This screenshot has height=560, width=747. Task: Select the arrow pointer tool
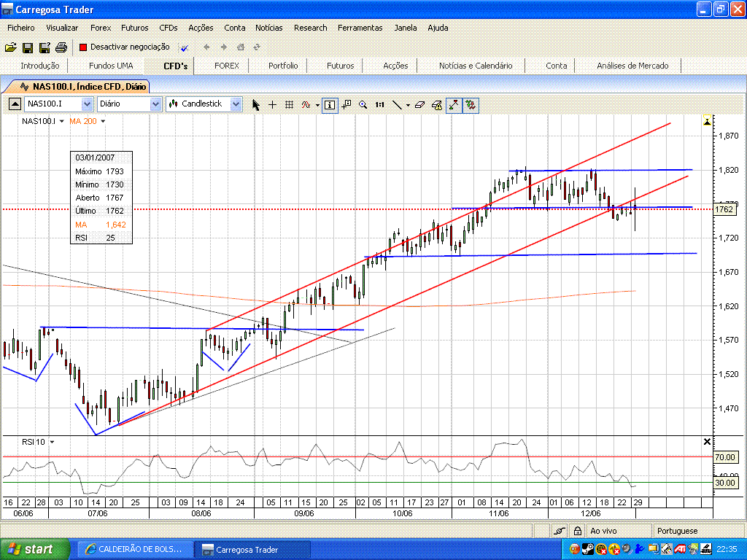click(x=256, y=104)
